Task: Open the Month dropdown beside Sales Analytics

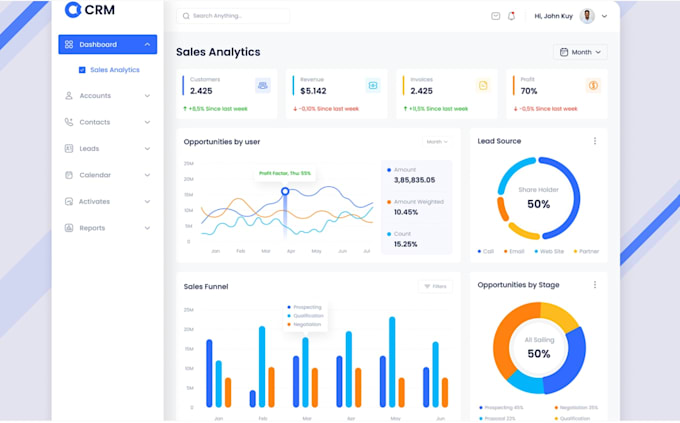Action: [x=580, y=52]
